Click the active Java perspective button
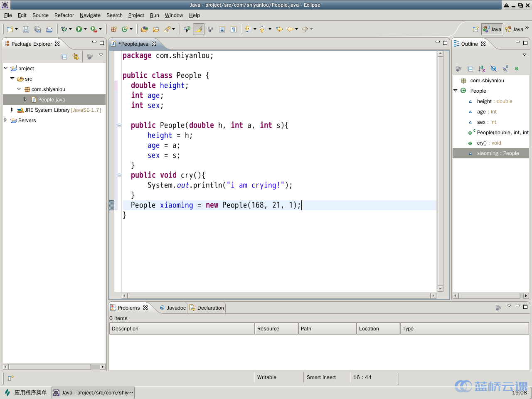This screenshot has width=532, height=399. click(492, 29)
